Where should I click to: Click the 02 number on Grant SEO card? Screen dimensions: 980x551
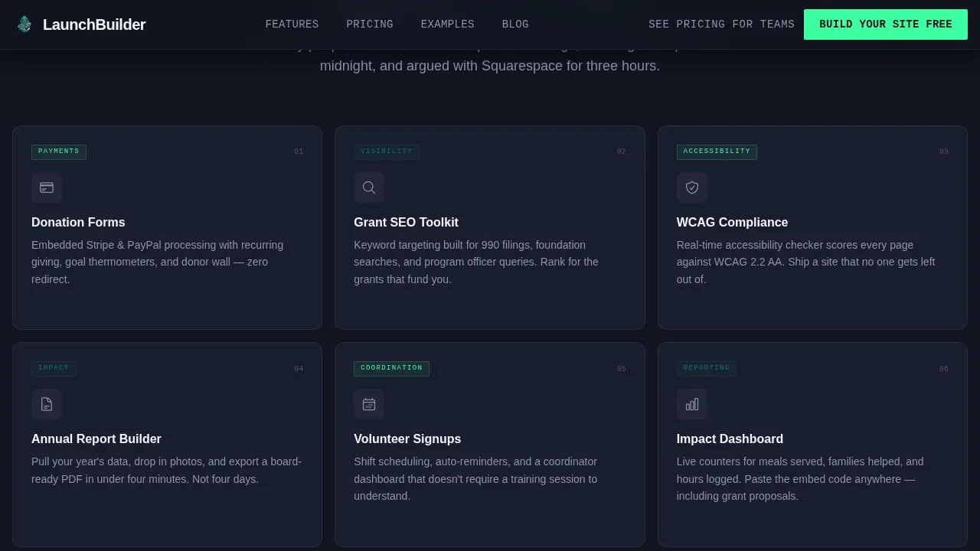[x=622, y=152]
